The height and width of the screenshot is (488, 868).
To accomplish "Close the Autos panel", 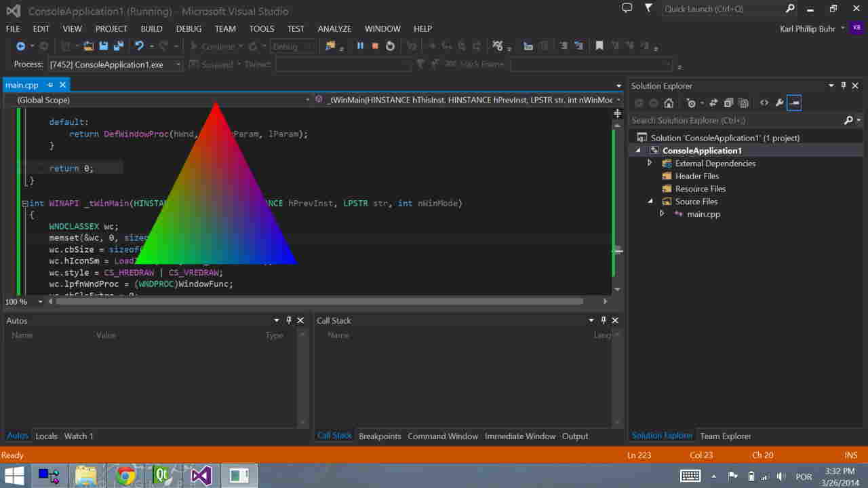I will [x=301, y=320].
